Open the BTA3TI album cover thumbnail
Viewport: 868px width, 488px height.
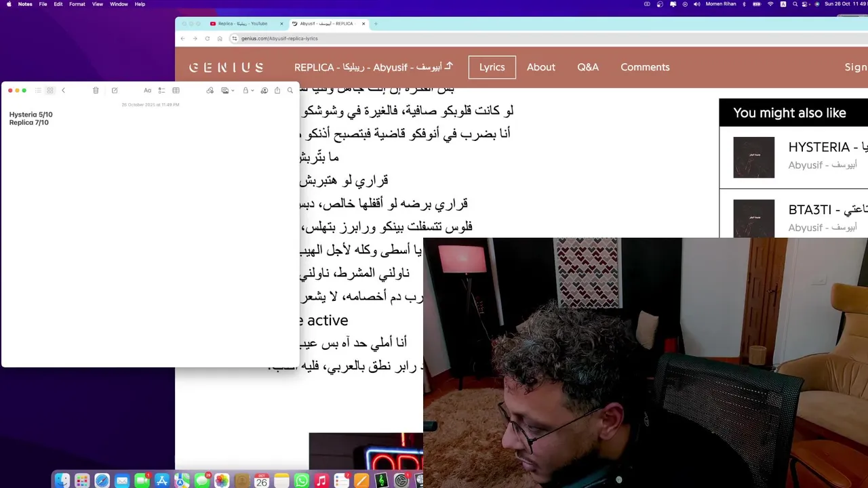[753, 217]
